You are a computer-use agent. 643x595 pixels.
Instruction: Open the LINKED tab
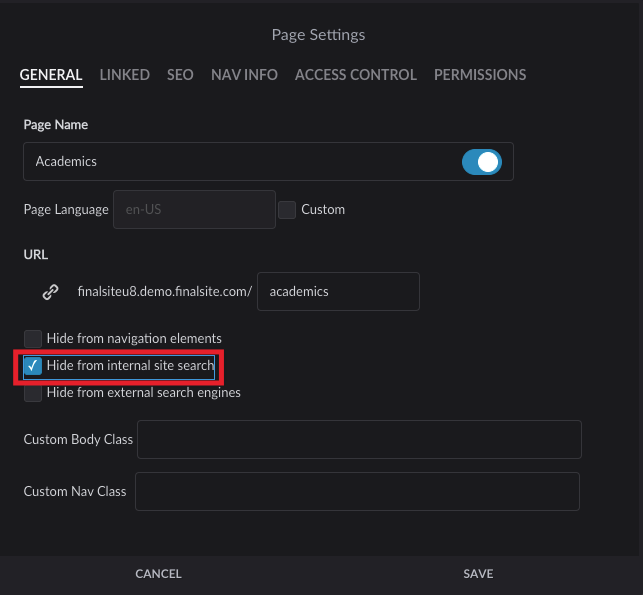(x=125, y=75)
